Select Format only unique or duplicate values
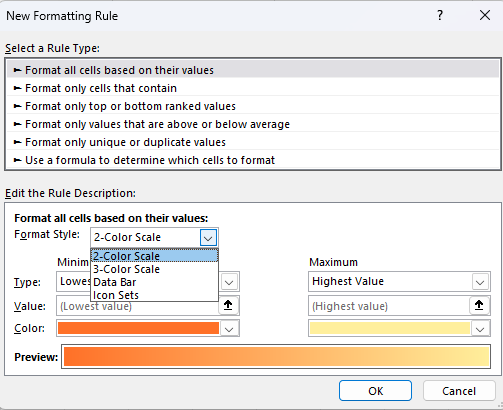 [253, 142]
